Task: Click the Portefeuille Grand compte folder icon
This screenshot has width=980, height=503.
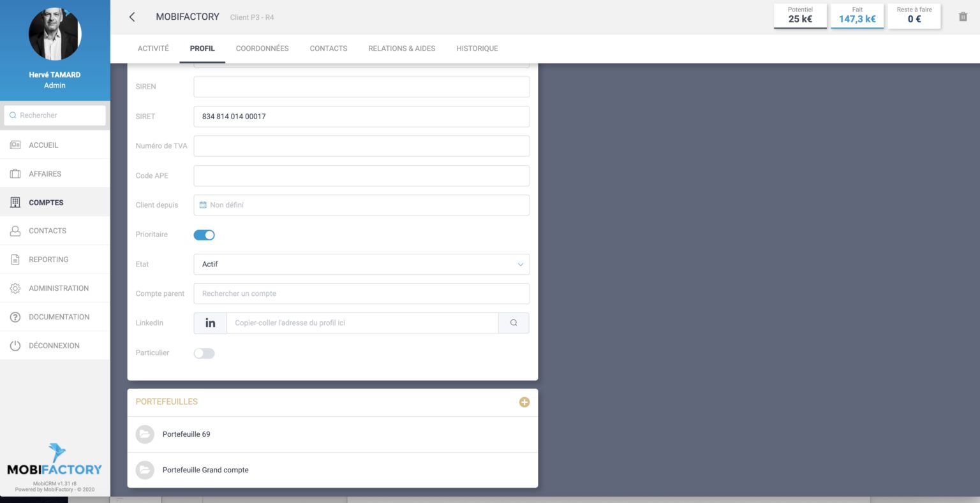Action: tap(145, 470)
